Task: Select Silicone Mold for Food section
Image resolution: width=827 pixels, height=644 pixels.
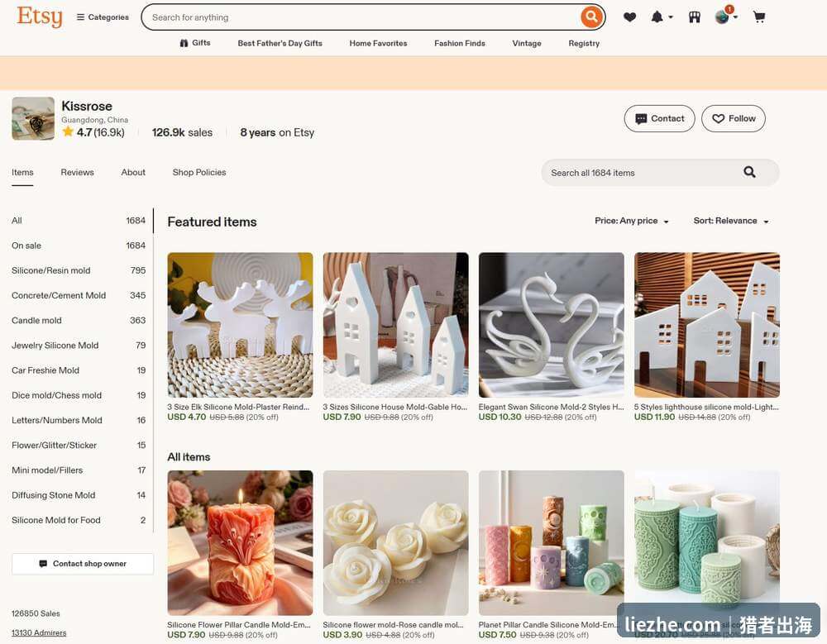Action: [79, 520]
